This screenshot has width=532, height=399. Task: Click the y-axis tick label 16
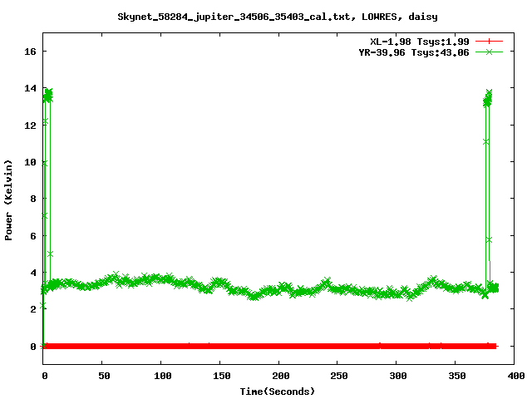click(x=30, y=52)
